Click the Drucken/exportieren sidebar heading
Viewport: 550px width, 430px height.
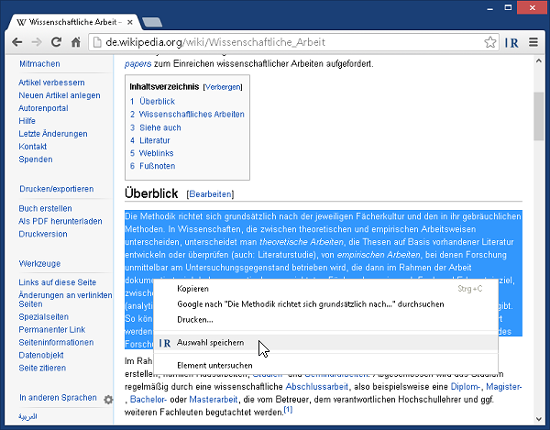56,189
